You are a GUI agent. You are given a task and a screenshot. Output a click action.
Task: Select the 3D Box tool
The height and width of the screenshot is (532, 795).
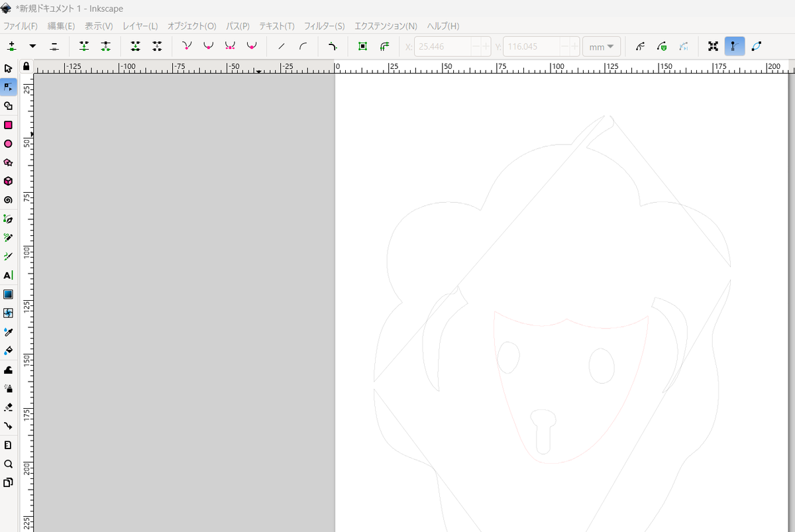[x=8, y=181]
